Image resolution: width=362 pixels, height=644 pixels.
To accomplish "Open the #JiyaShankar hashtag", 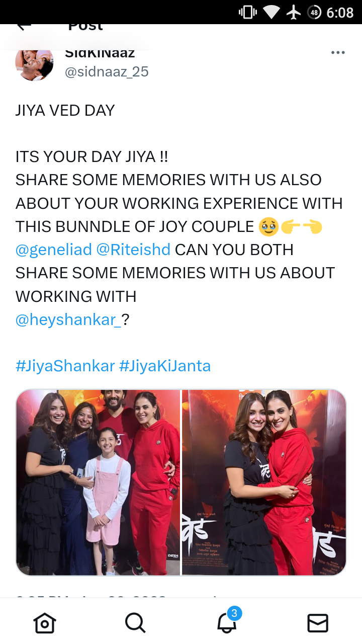I will 65,366.
